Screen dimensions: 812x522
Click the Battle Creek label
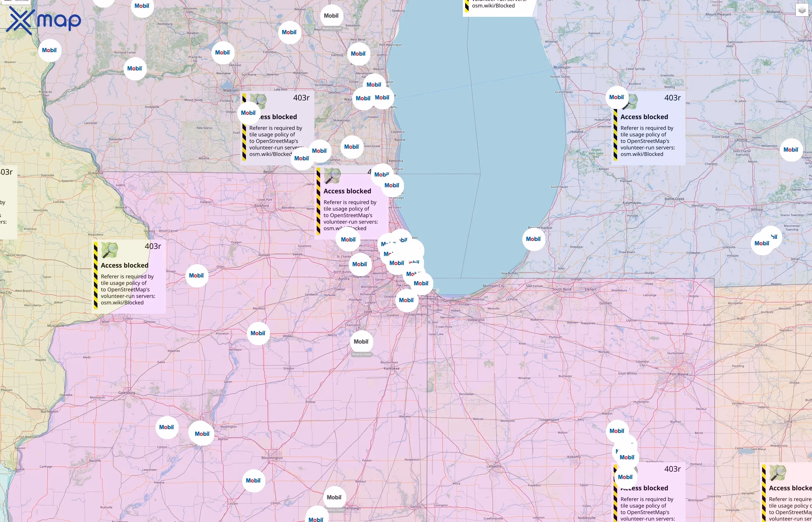coord(675,199)
